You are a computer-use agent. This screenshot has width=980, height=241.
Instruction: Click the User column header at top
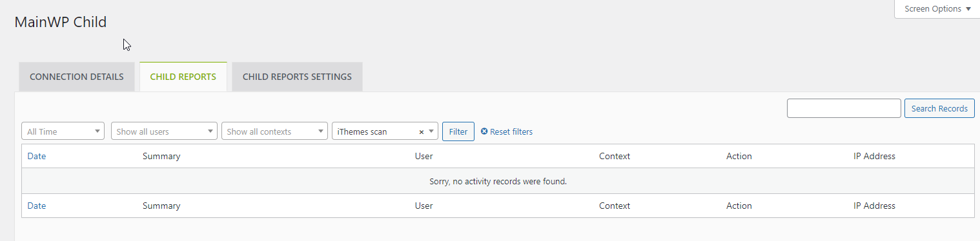point(424,156)
